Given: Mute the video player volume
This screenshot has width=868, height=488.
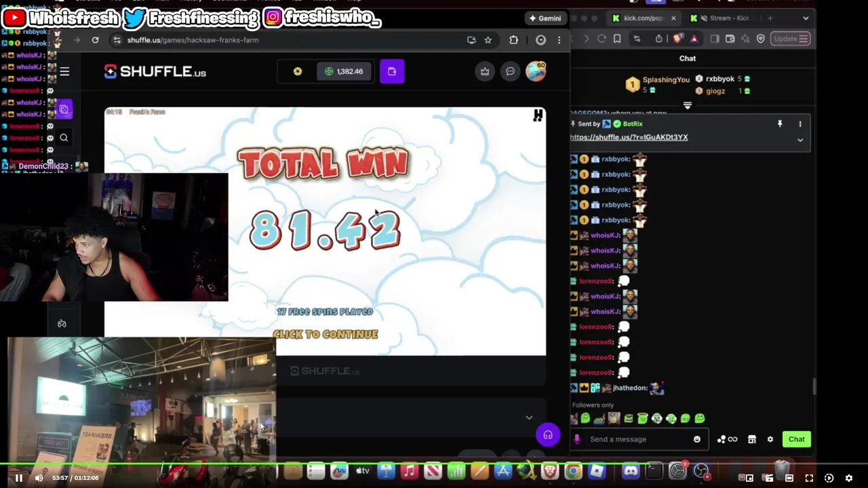Looking at the screenshot, I should click(39, 478).
